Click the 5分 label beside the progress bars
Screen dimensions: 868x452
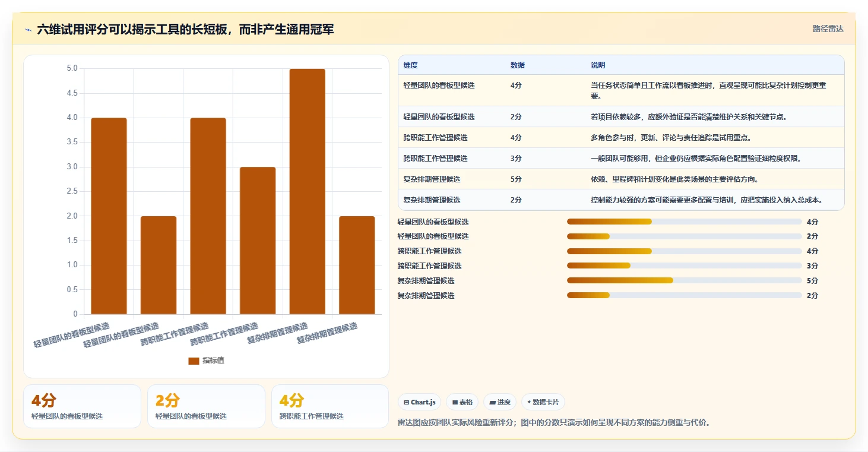812,280
